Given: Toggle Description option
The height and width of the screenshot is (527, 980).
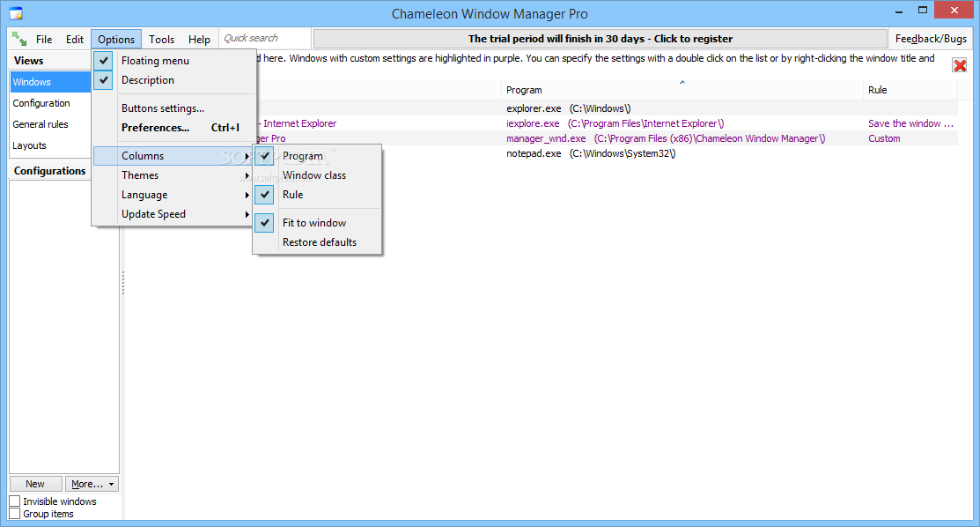Looking at the screenshot, I should [174, 80].
